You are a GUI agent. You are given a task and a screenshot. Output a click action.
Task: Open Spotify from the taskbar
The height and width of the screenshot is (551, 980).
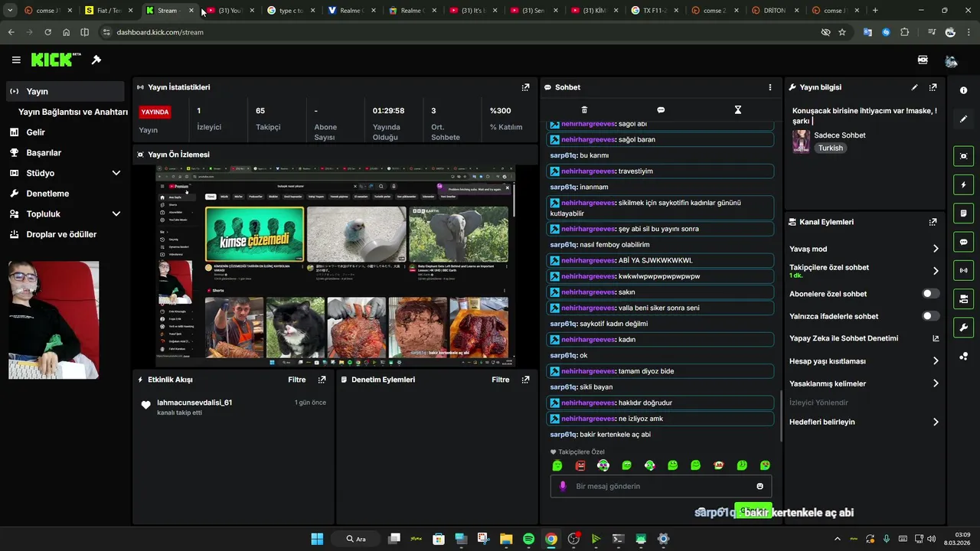click(x=528, y=539)
